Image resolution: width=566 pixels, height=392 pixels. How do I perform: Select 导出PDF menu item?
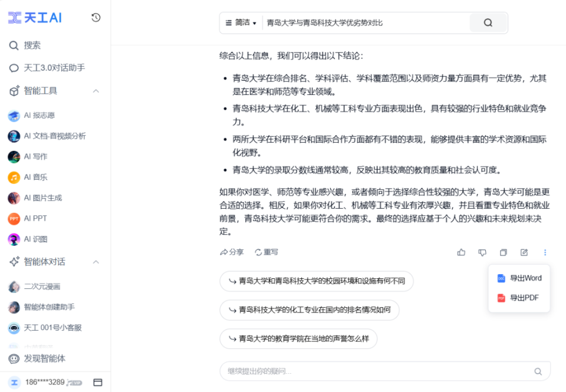519,298
